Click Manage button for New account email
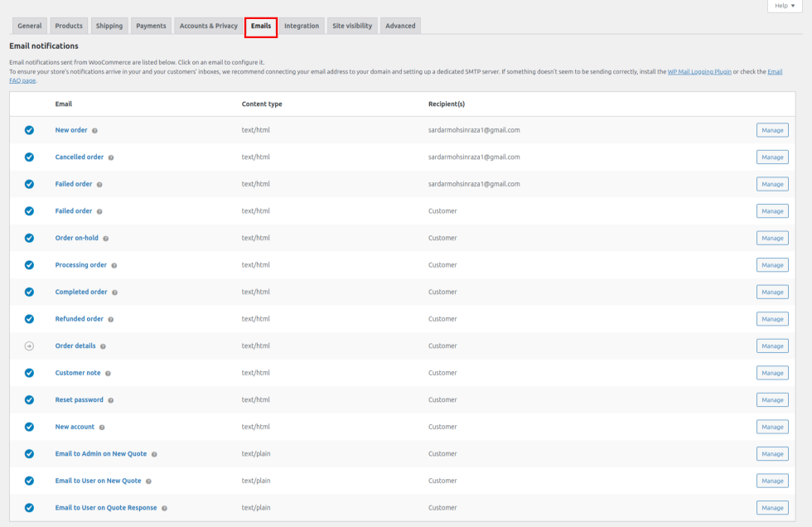 point(772,427)
